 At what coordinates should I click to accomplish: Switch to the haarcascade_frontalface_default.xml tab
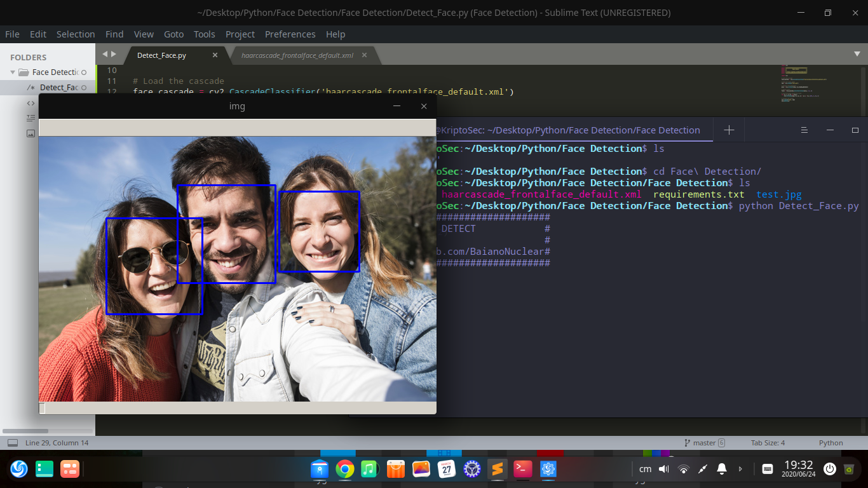pos(297,55)
